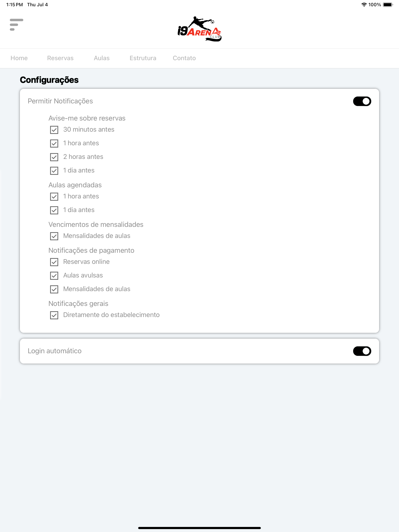Go to the Home tab
399x532 pixels.
coord(19,58)
